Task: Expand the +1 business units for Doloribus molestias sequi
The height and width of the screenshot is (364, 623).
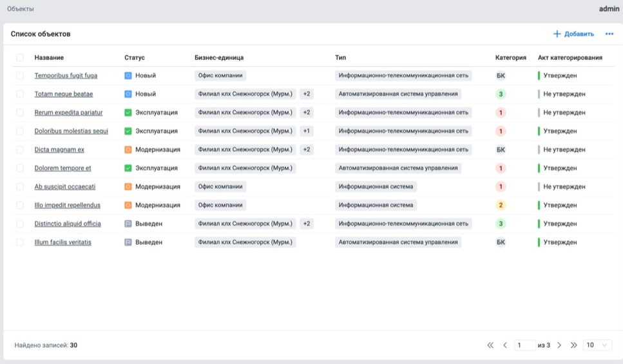Action: (x=307, y=131)
